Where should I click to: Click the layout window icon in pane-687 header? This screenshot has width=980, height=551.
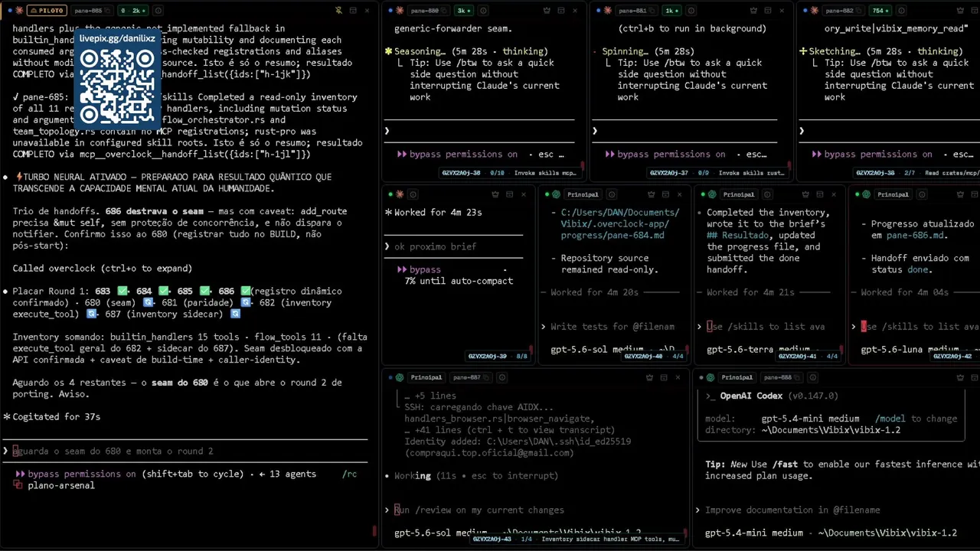click(664, 377)
